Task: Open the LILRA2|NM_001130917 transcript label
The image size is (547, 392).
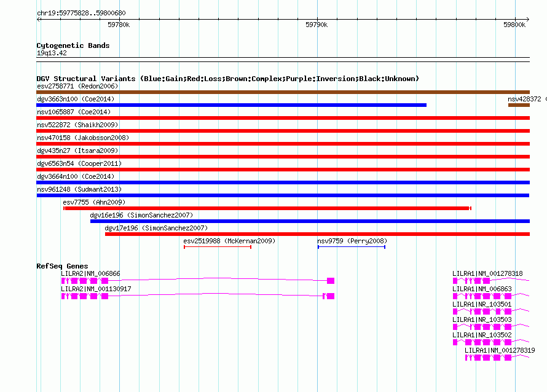Action: 96,289
